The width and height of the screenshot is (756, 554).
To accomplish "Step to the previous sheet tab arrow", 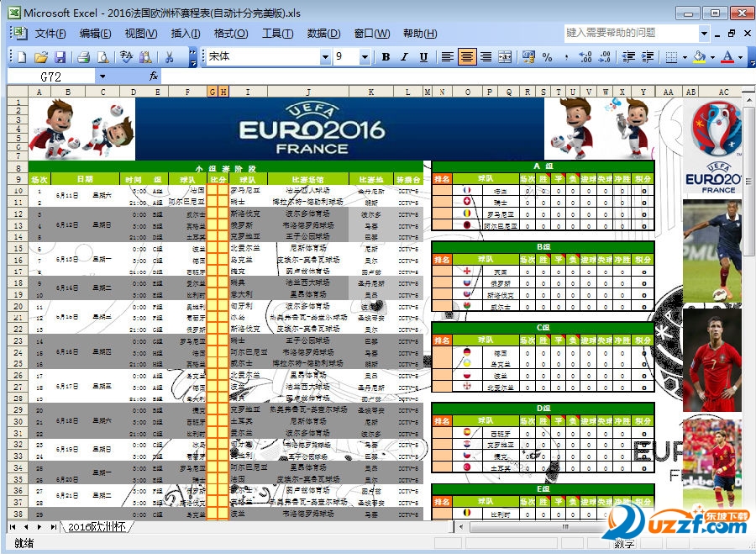I will tap(26, 527).
